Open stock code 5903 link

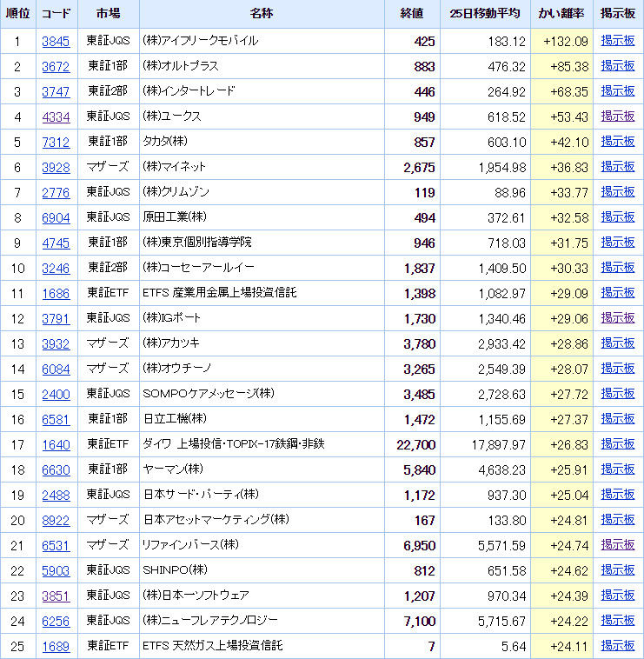point(56,570)
